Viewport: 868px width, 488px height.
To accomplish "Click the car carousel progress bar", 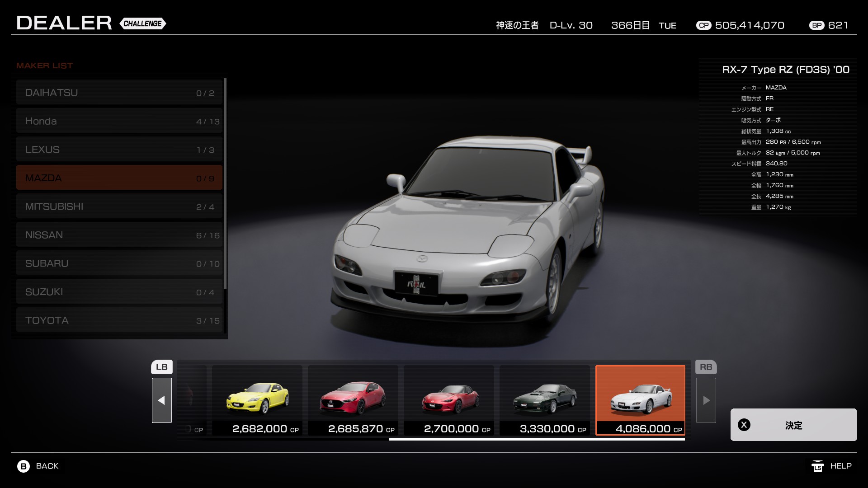I will tap(537, 439).
